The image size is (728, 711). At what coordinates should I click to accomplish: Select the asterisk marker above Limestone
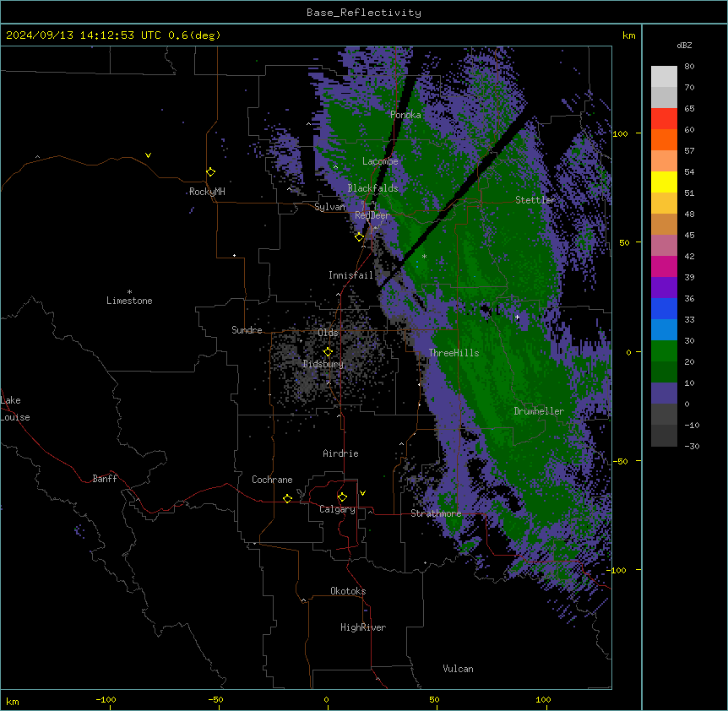tap(129, 292)
